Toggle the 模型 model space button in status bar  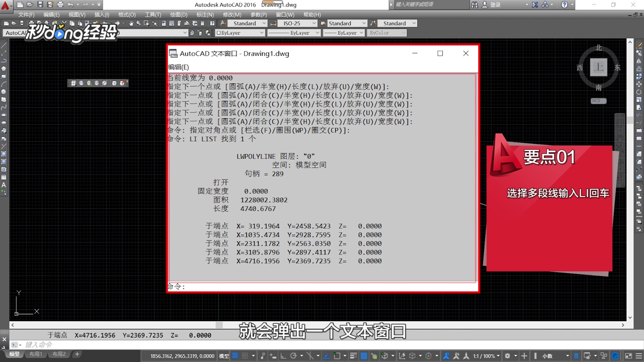[224, 355]
